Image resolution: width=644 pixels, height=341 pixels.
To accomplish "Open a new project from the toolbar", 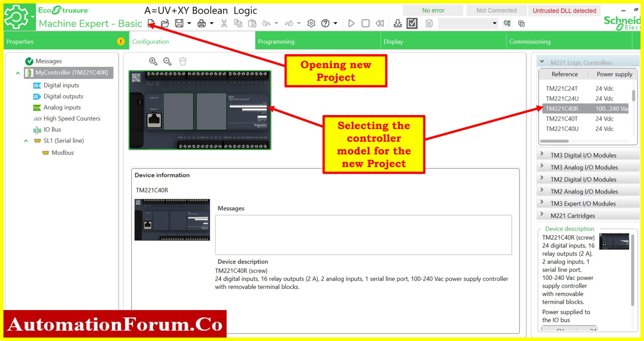I will click(151, 23).
